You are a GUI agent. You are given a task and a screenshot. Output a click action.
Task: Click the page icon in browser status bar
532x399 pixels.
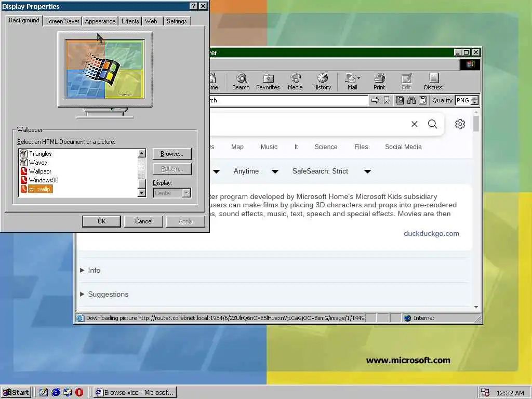coord(80,318)
